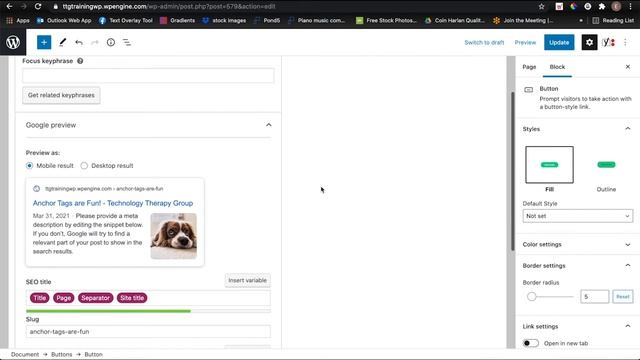640x360 pixels.
Task: Show more bookmarks via the overflow arrow
Action: point(581,20)
